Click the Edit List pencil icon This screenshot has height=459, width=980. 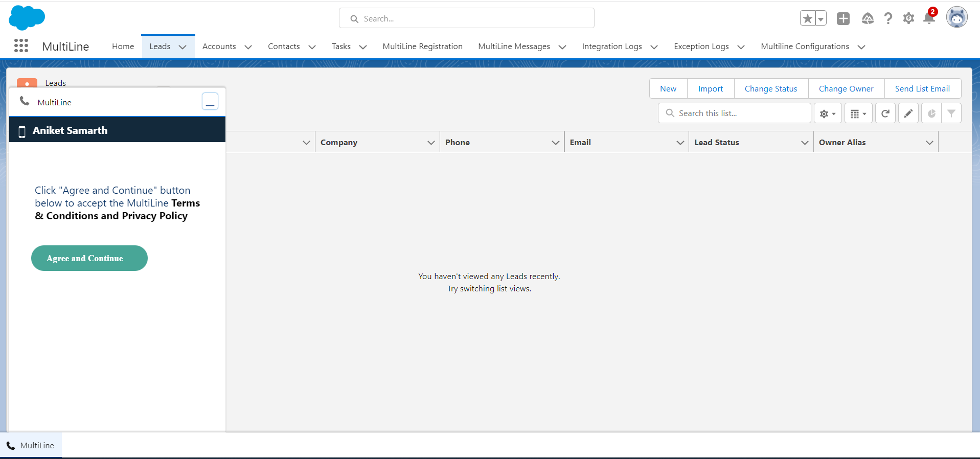(x=908, y=113)
